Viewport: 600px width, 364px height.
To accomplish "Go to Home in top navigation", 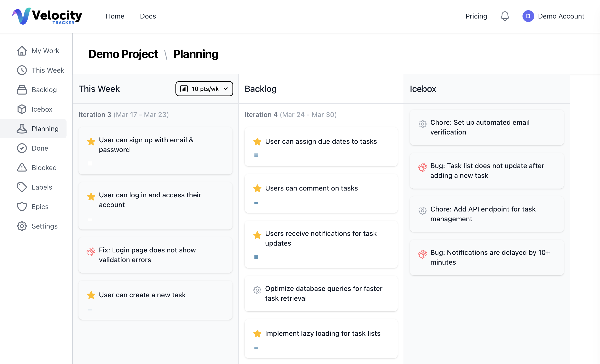I will point(115,16).
